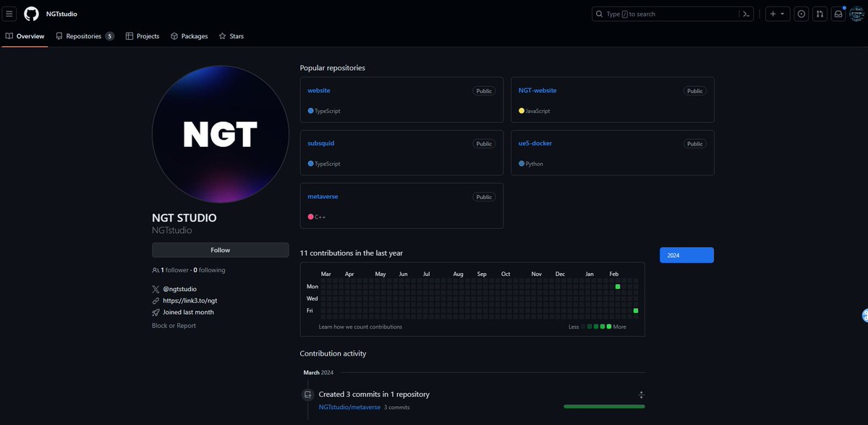Open the ue5-docker repository
The width and height of the screenshot is (868, 425).
(535, 143)
